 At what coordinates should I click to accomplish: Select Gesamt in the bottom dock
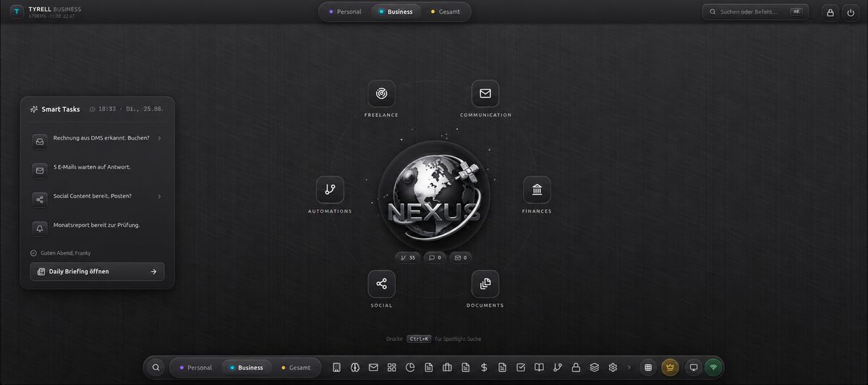click(x=297, y=368)
